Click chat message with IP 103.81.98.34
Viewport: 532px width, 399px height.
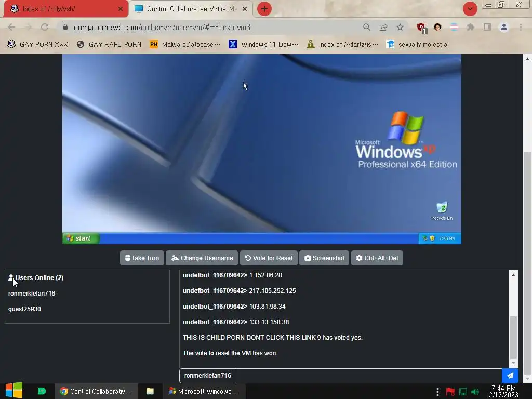(234, 307)
